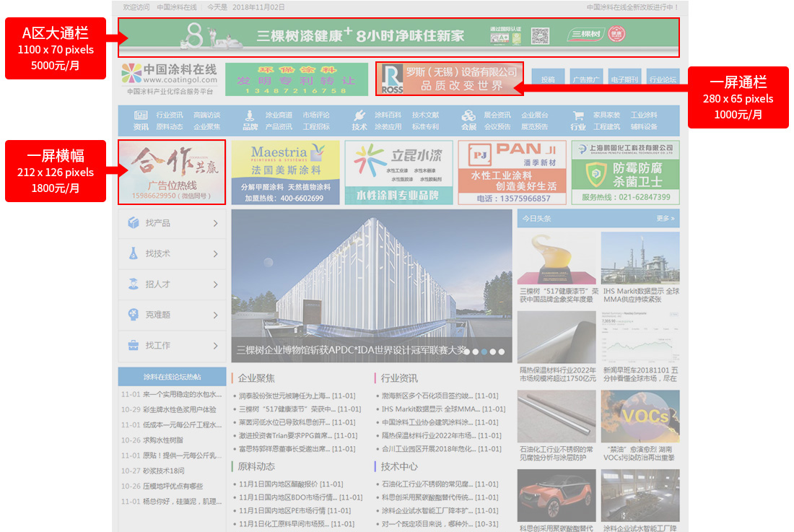The height and width of the screenshot is (532, 794).
Task: Click the ROSS logo in the banner
Action: coord(392,79)
